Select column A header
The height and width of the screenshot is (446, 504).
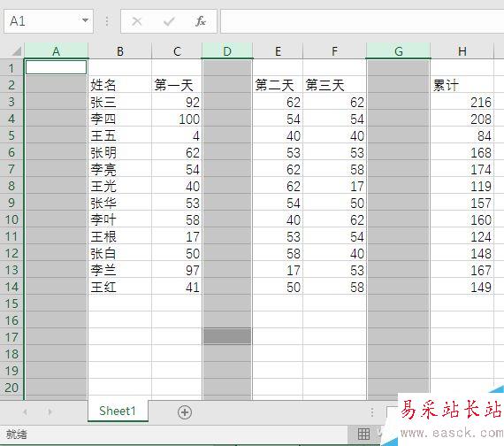tap(56, 51)
